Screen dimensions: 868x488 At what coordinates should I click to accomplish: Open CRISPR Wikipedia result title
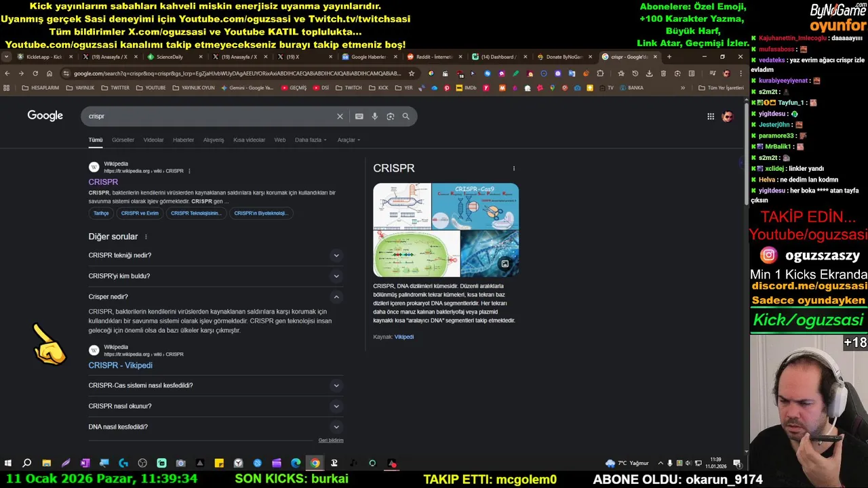(103, 182)
